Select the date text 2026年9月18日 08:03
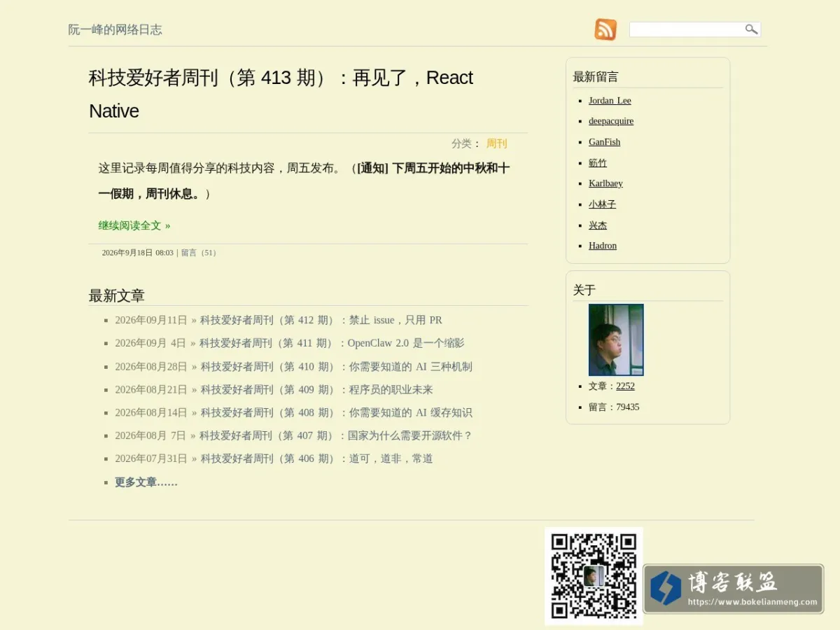840x630 pixels. click(137, 253)
